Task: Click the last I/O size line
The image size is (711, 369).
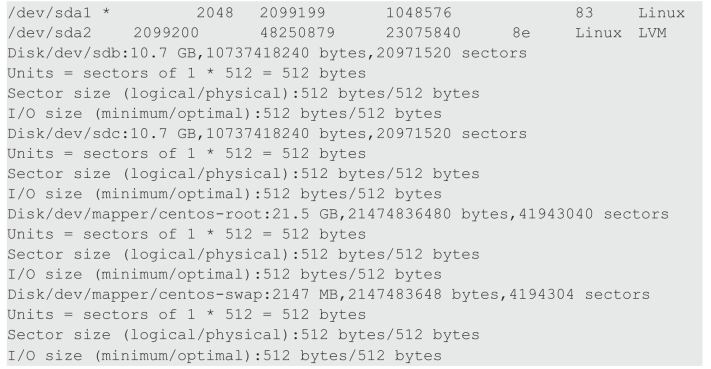Action: coord(224,355)
